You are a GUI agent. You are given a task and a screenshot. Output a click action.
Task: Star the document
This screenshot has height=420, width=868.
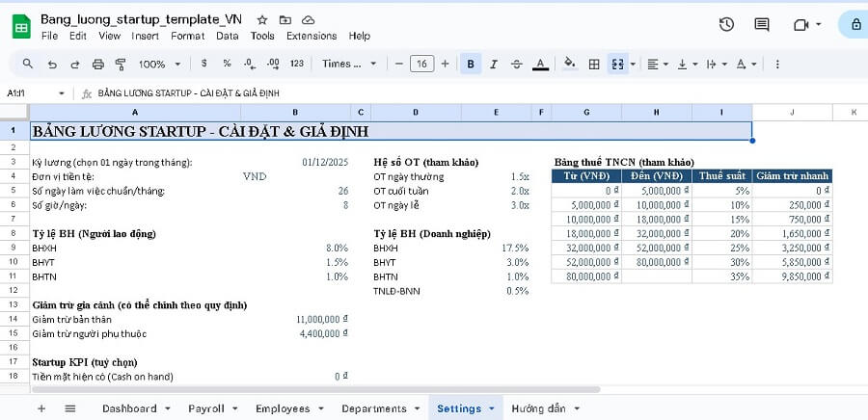pos(262,20)
